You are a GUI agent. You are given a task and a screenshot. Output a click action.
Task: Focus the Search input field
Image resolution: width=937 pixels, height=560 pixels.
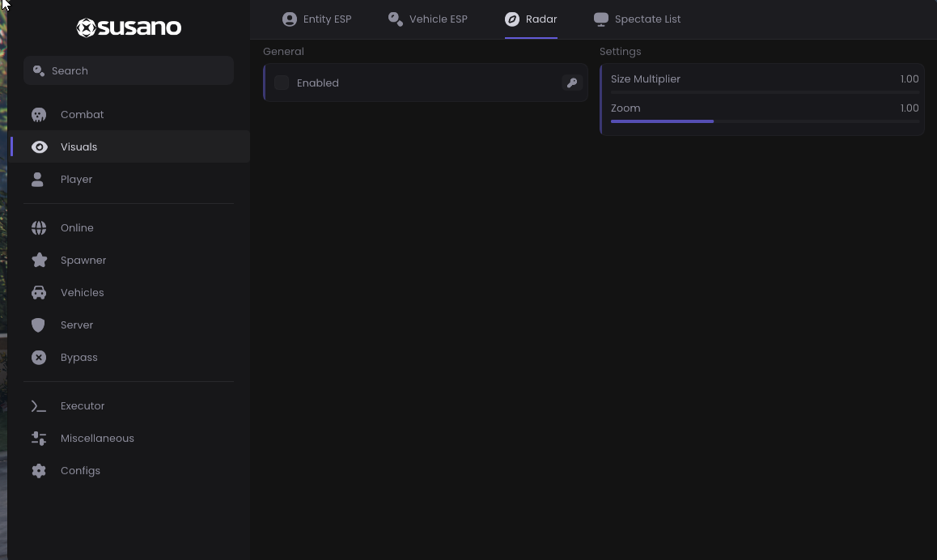pyautogui.click(x=129, y=70)
